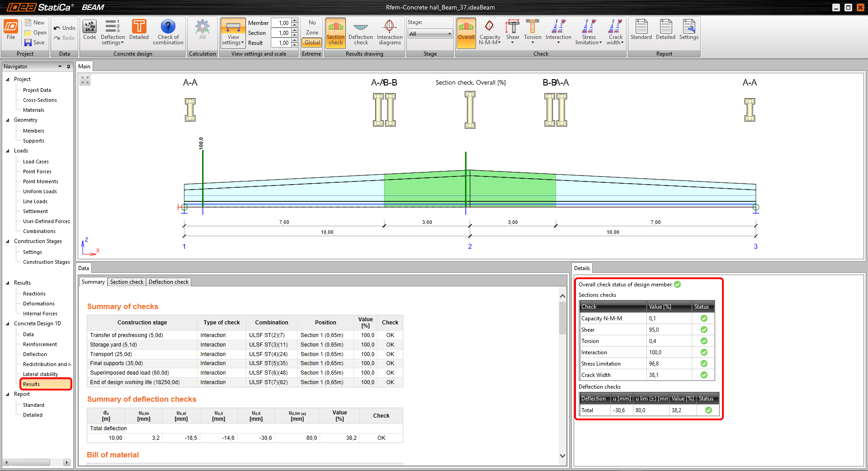Show the Deflection check results drawing
Screen dimensions: 868x471
(360, 32)
